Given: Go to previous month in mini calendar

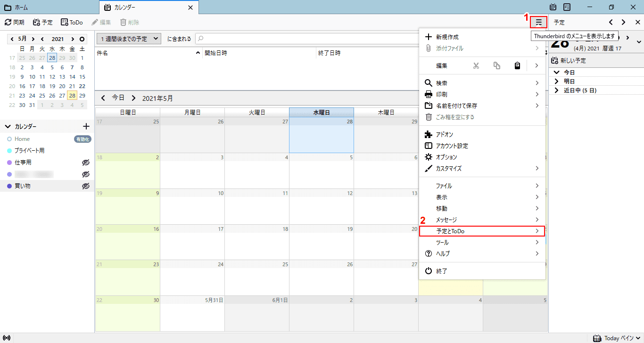Looking at the screenshot, I should pos(12,39).
